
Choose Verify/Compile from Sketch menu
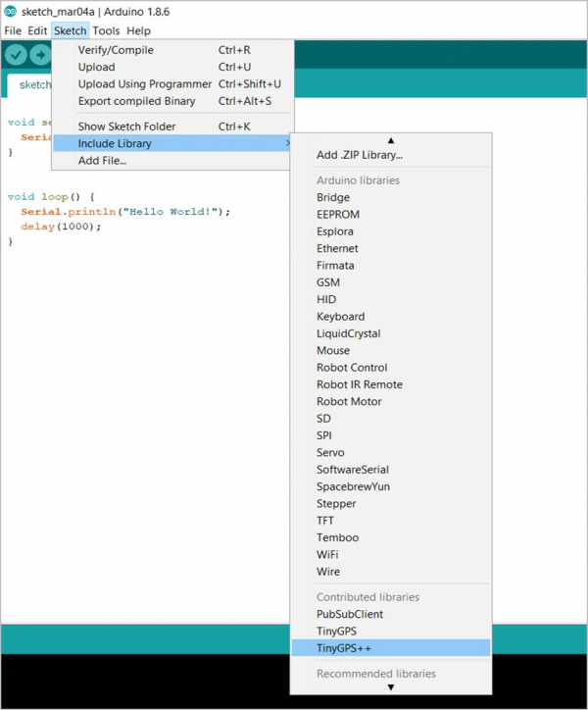click(x=172, y=50)
